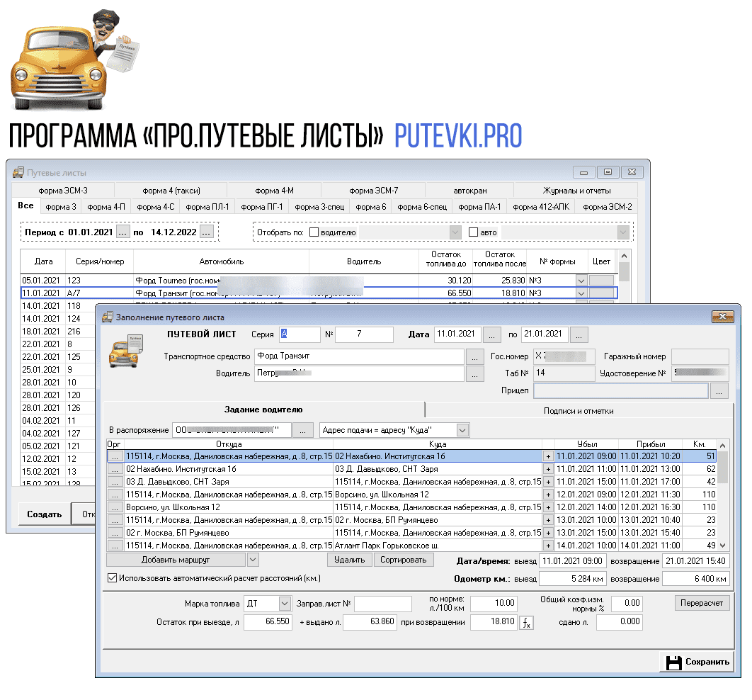The height and width of the screenshot is (700, 752).
Task: Expand the driver filter dropdown
Action: [x=455, y=232]
